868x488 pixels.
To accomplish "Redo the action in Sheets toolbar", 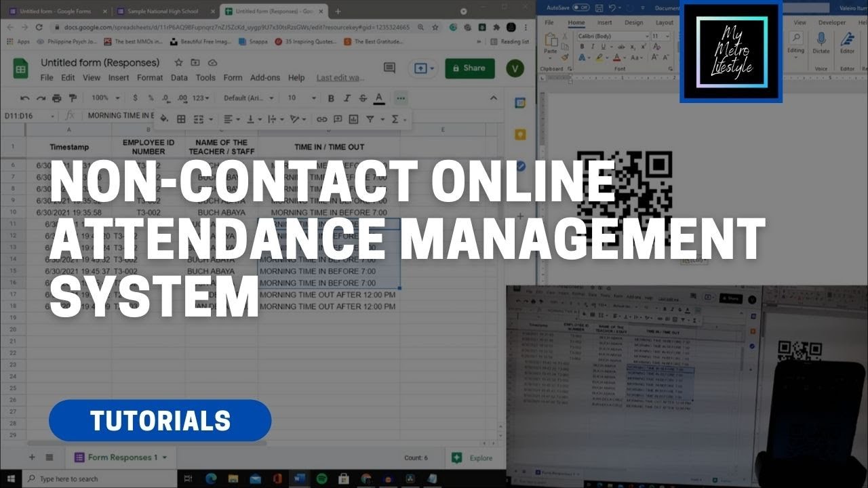I will 41,98.
